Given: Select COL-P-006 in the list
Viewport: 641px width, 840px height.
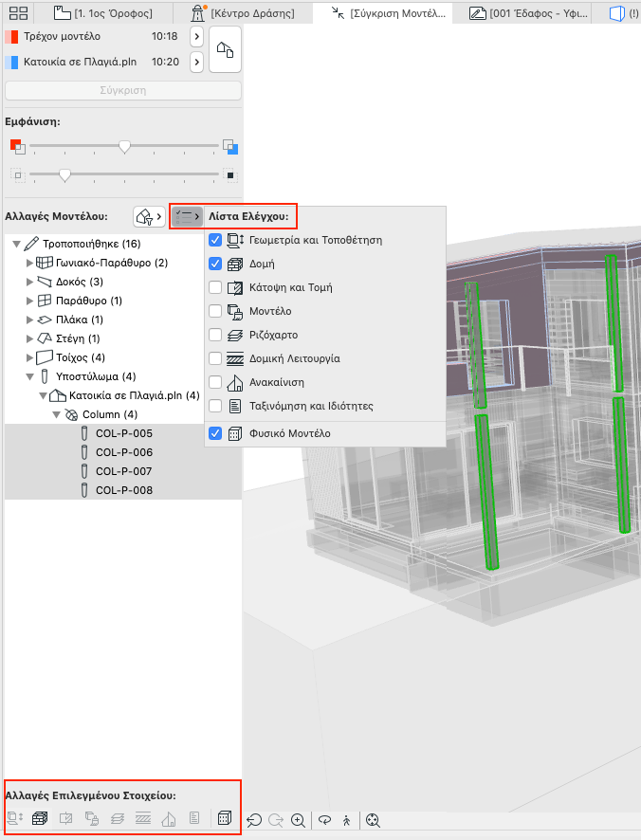Looking at the screenshot, I should tap(124, 452).
